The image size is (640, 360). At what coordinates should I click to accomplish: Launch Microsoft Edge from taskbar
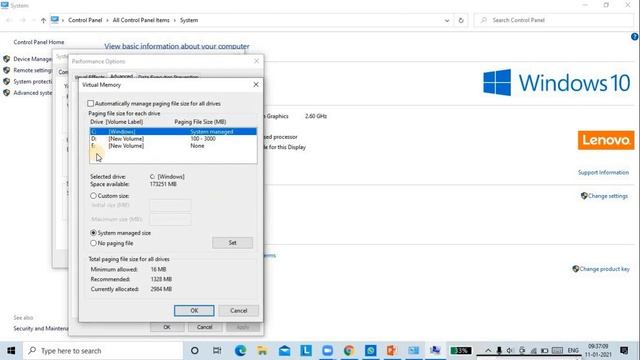pyautogui.click(x=240, y=351)
